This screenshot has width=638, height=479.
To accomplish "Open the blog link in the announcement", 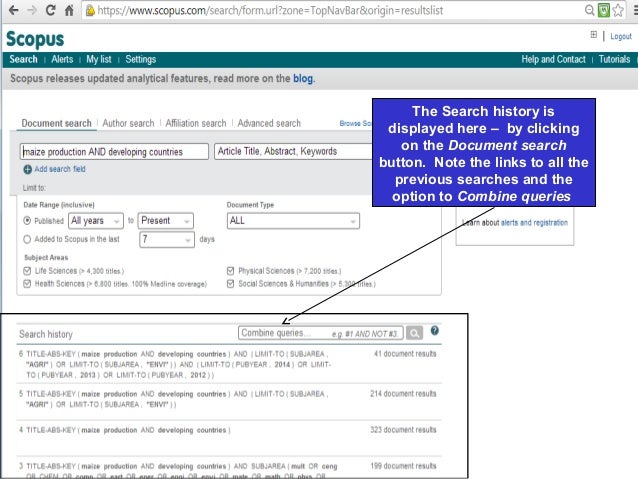I will pyautogui.click(x=303, y=78).
